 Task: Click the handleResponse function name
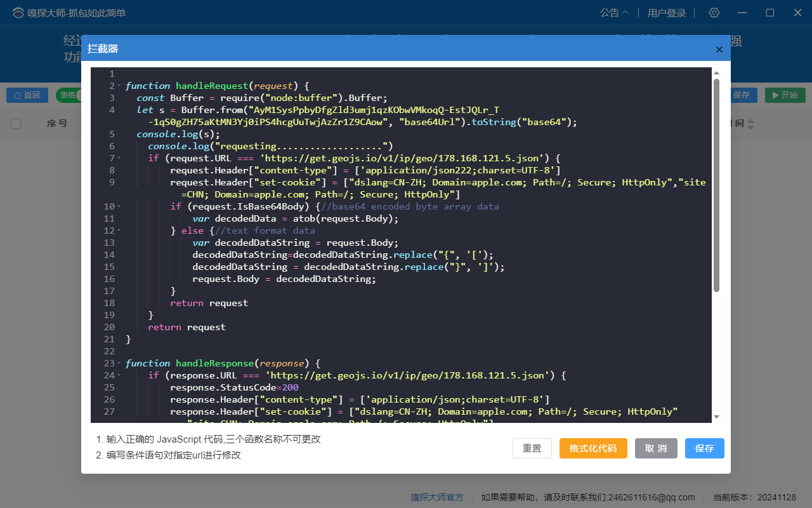click(x=214, y=363)
